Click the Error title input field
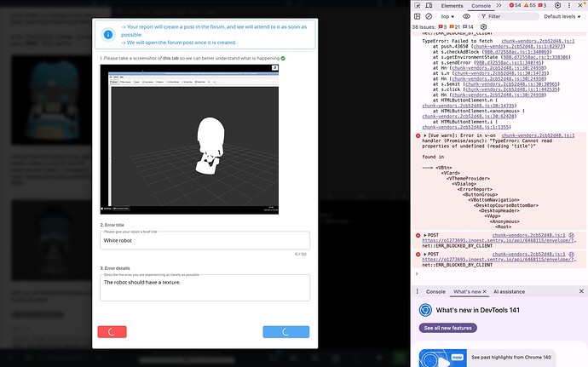The width and height of the screenshot is (588, 367). pos(205,241)
